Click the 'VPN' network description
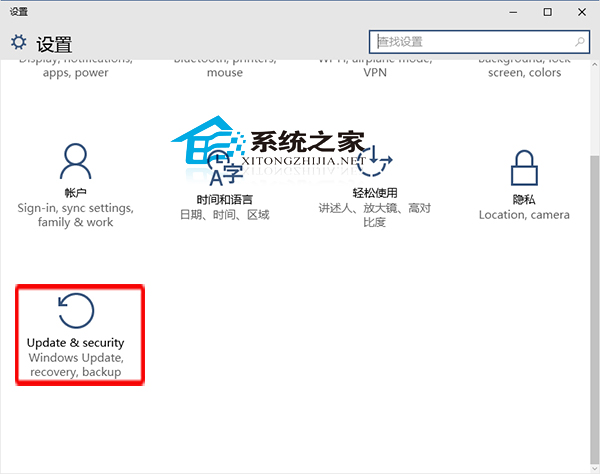 click(375, 73)
